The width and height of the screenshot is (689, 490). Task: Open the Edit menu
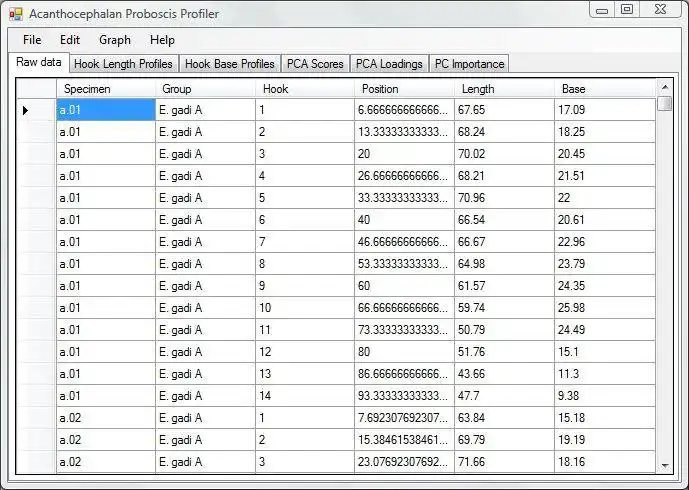pyautogui.click(x=70, y=40)
